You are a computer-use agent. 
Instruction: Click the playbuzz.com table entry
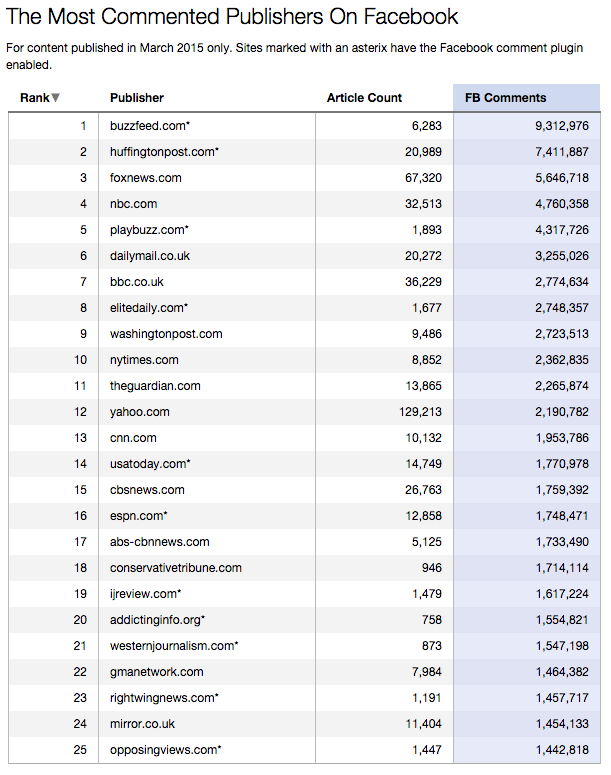pyautogui.click(x=149, y=230)
